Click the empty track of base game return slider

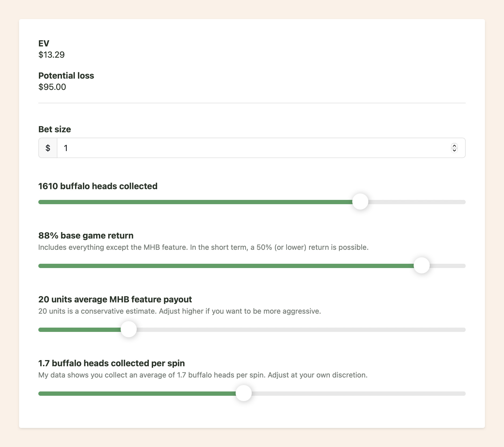[x=448, y=266]
